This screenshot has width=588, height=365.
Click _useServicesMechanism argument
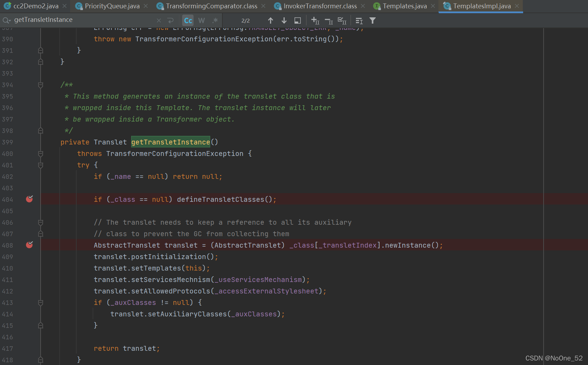pos(258,280)
